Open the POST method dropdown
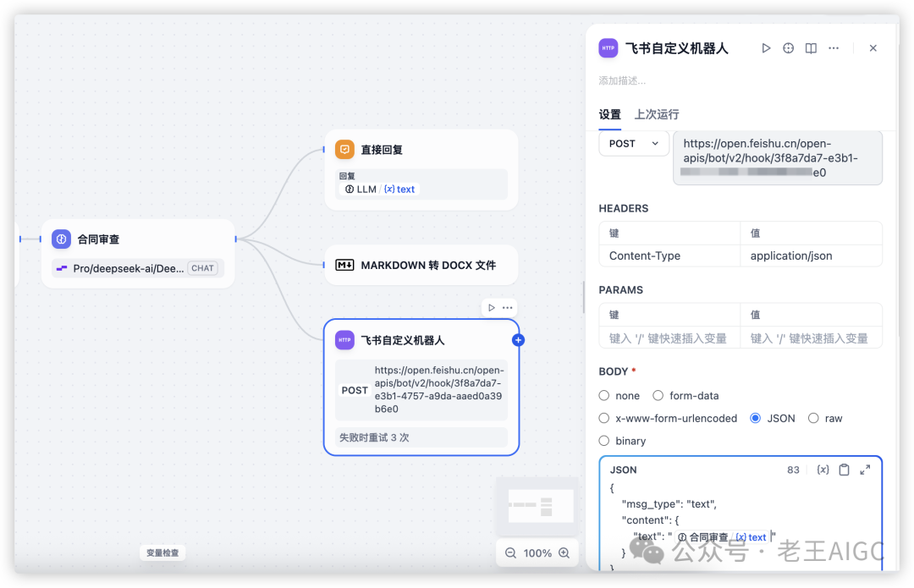This screenshot has height=588, width=914. pyautogui.click(x=633, y=144)
